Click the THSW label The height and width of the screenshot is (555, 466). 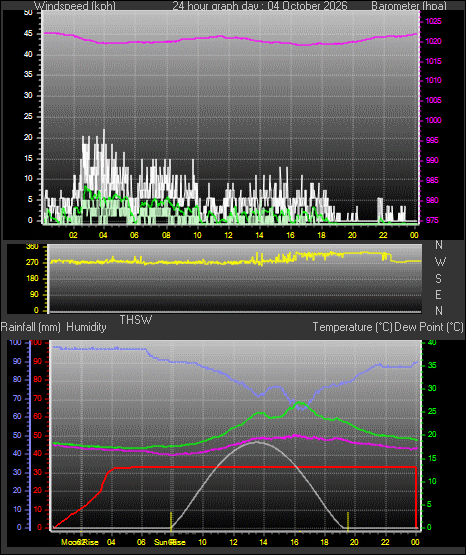[136, 320]
